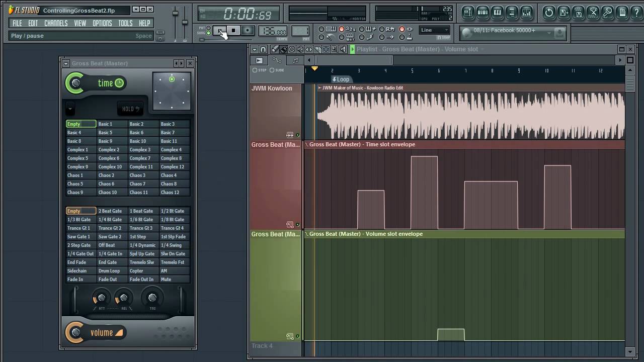Open the CHANNELS menu

tap(56, 23)
